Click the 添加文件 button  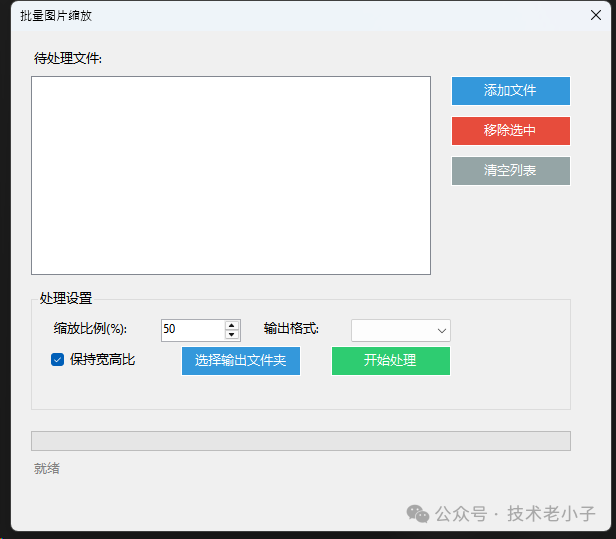click(x=510, y=91)
